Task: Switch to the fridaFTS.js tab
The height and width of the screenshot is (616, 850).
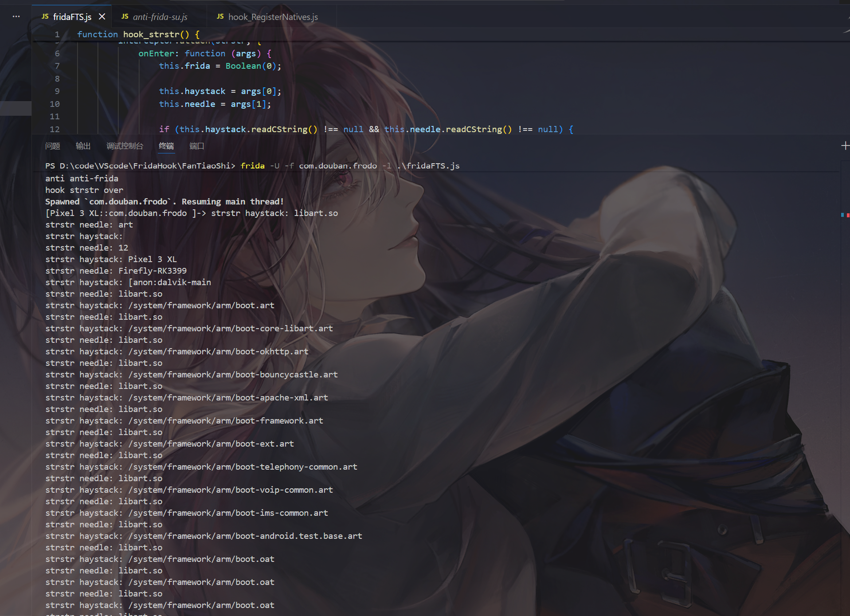Action: pyautogui.click(x=72, y=17)
